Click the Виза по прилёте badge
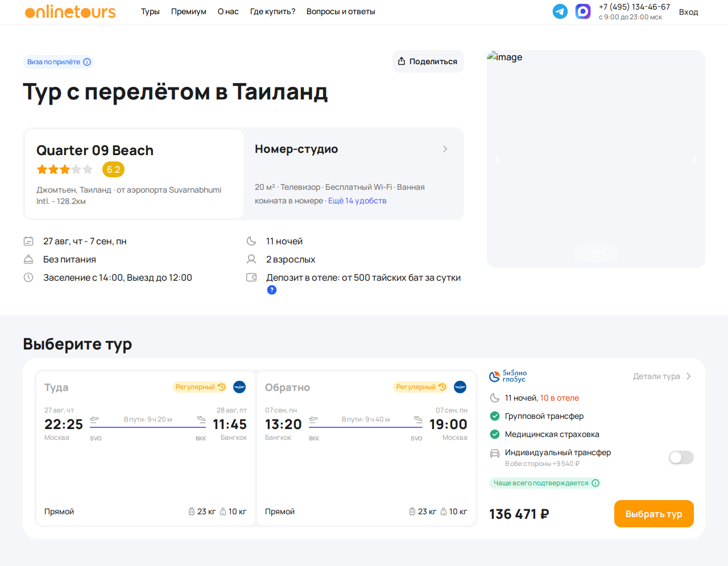The image size is (728, 566). 58,62
